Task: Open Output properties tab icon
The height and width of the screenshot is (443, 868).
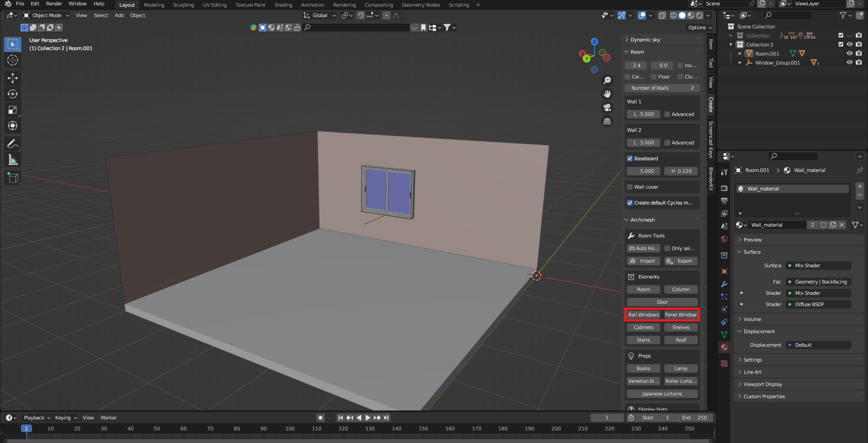Action: 724,201
